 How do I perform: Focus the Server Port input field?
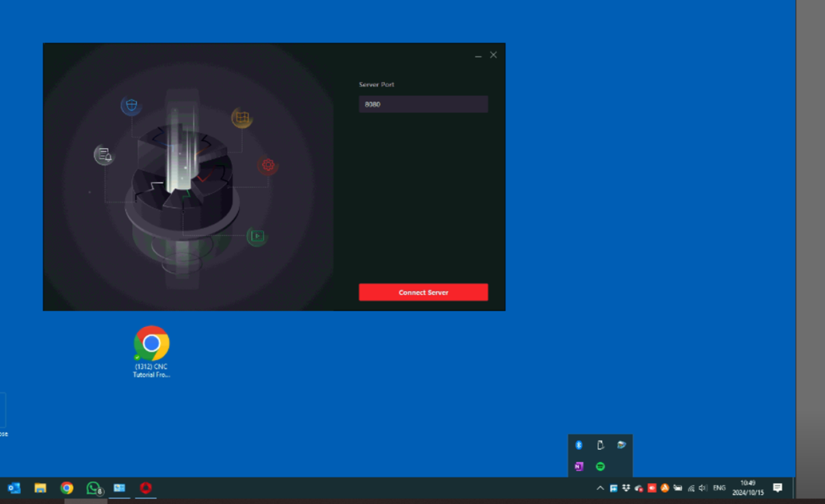pyautogui.click(x=423, y=104)
